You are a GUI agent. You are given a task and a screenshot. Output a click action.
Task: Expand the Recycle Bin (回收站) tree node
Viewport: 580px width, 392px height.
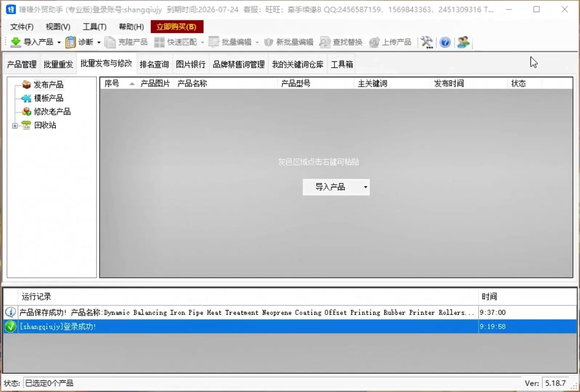(x=15, y=126)
